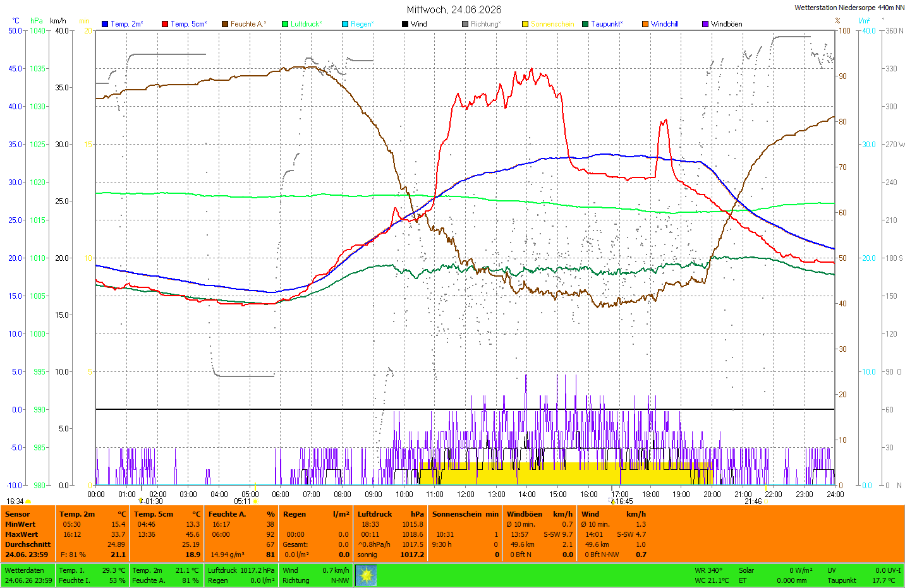905x588 pixels.
Task: Click the Windchill legend label
Action: pyautogui.click(x=665, y=24)
